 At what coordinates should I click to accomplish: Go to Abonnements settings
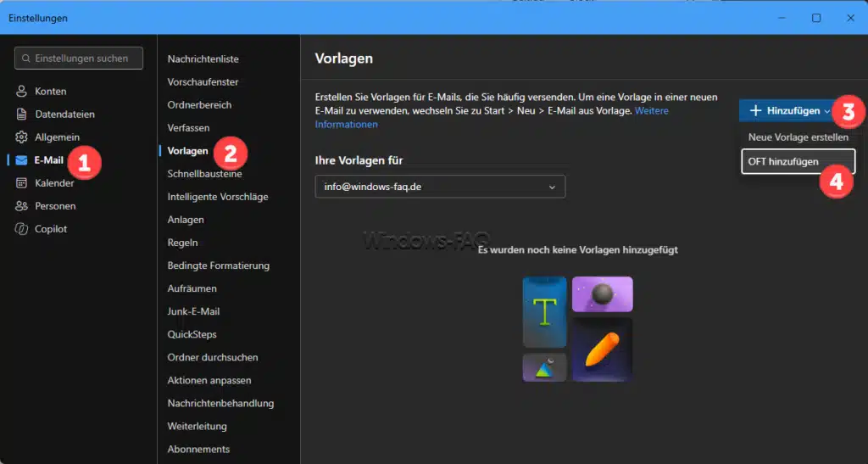tap(198, 450)
